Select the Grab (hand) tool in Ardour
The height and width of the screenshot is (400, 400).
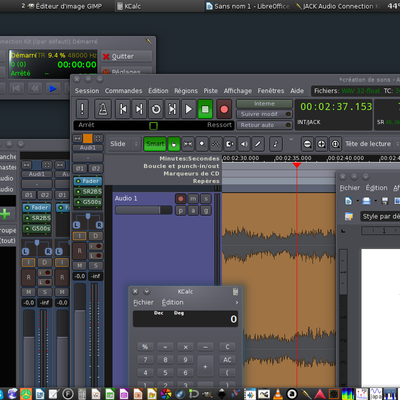[174, 144]
